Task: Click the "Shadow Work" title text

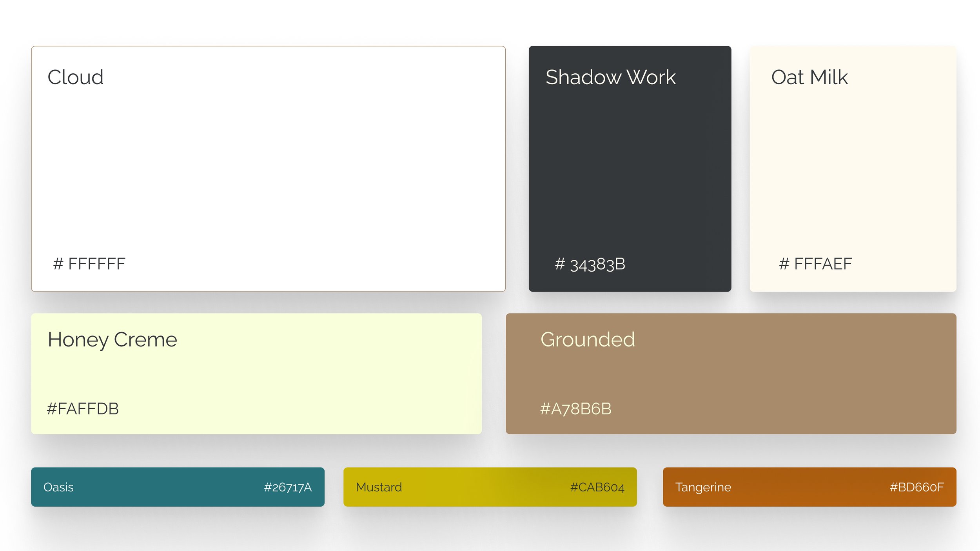Action: pos(610,77)
